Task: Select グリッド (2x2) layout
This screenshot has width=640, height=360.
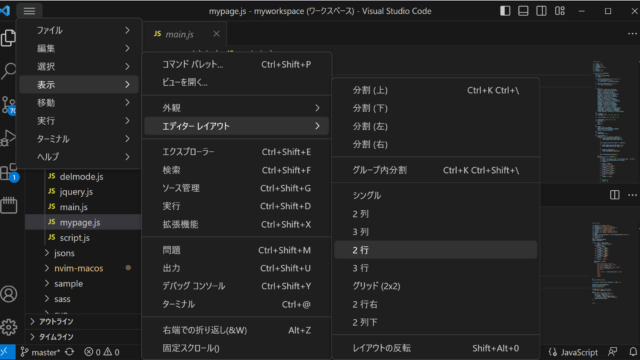Action: click(x=436, y=286)
